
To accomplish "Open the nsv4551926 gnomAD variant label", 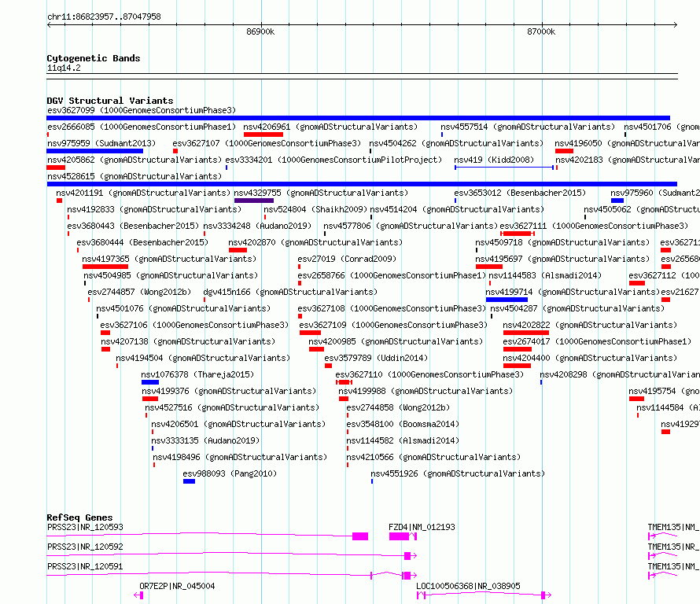I will 458,473.
